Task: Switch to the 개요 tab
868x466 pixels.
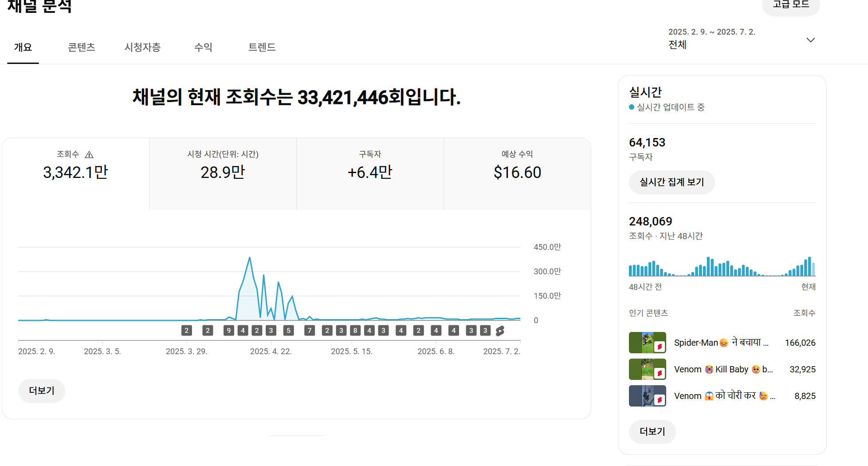Action: [23, 47]
